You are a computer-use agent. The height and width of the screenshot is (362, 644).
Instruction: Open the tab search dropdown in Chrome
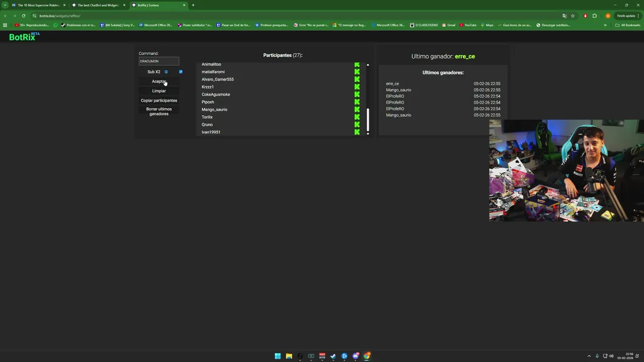pos(5,5)
